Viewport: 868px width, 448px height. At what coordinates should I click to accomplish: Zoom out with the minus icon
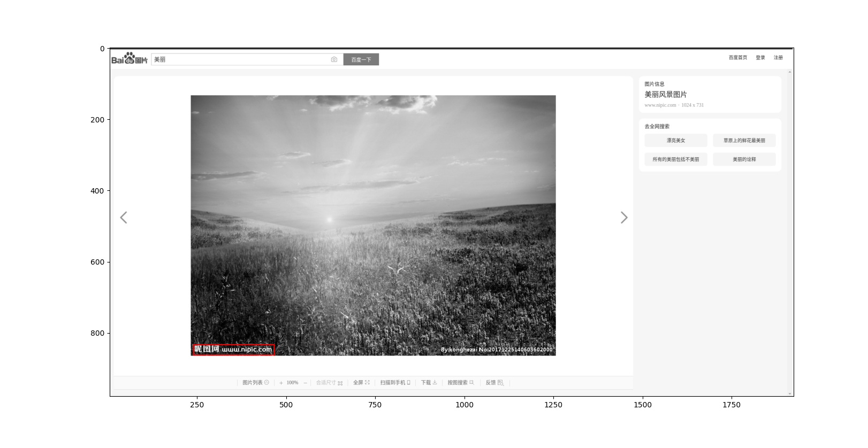tap(306, 383)
